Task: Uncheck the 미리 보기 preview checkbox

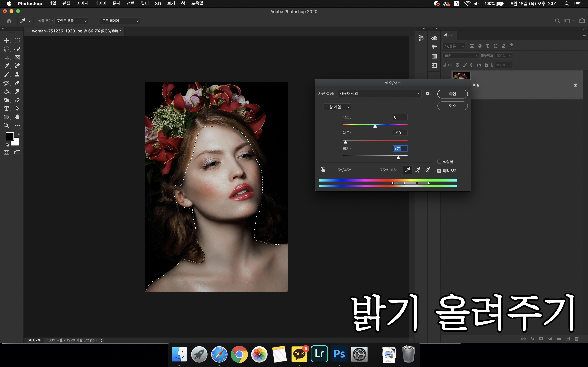Action: point(439,171)
